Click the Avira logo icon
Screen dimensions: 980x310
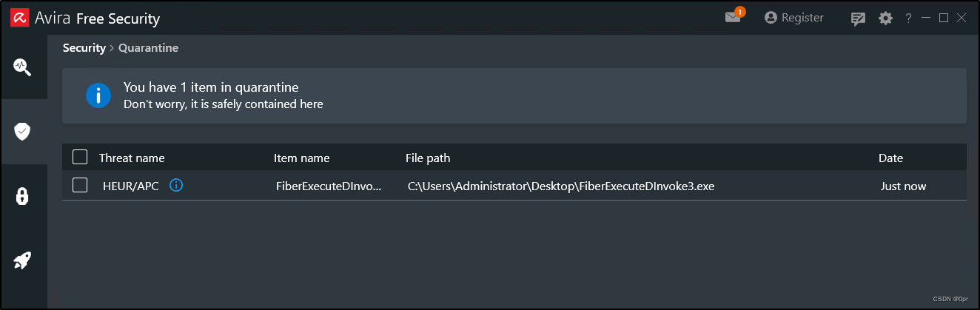point(19,18)
